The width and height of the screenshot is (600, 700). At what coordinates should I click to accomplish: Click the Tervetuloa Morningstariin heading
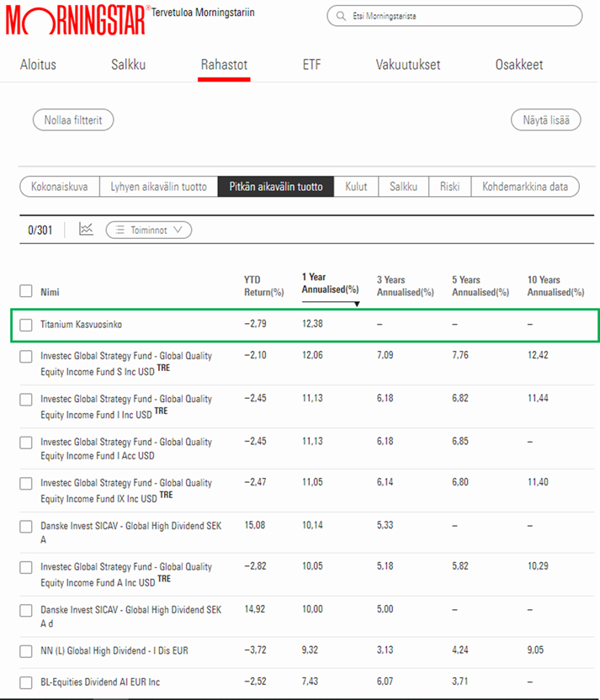point(203,13)
